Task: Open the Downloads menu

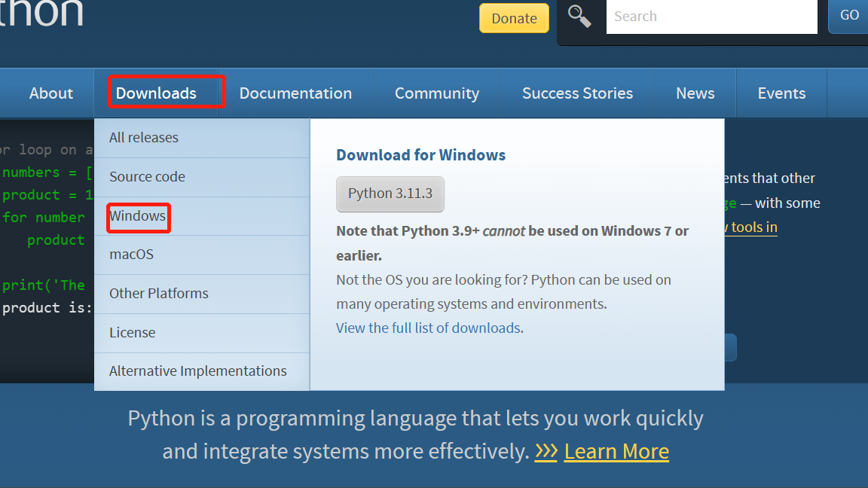Action: [x=156, y=93]
